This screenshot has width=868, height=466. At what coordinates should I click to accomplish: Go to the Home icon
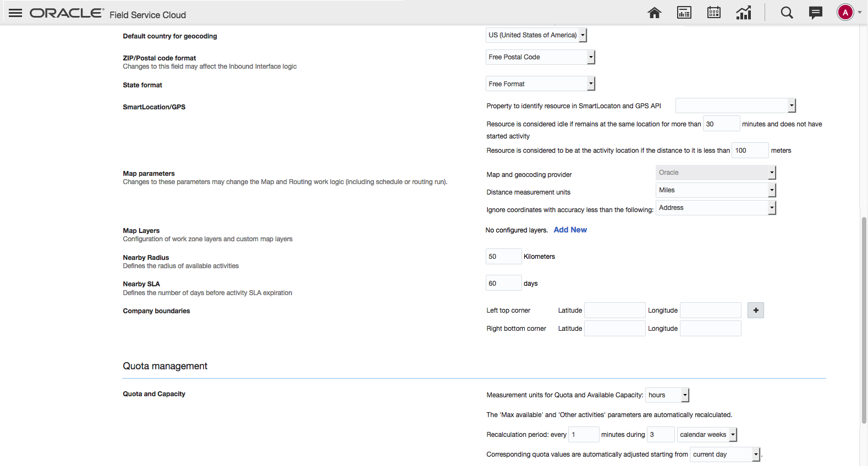(654, 13)
